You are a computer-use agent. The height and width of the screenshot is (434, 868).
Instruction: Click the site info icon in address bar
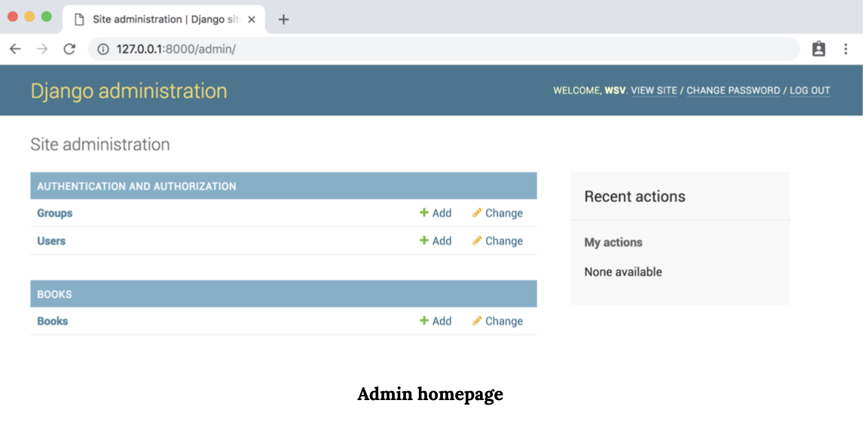coord(103,49)
